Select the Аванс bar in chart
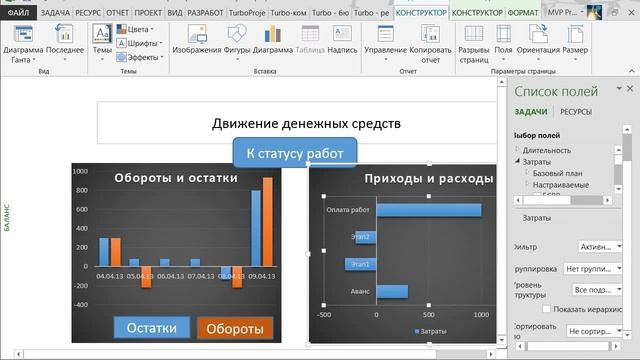640x360 pixels. 392,291
